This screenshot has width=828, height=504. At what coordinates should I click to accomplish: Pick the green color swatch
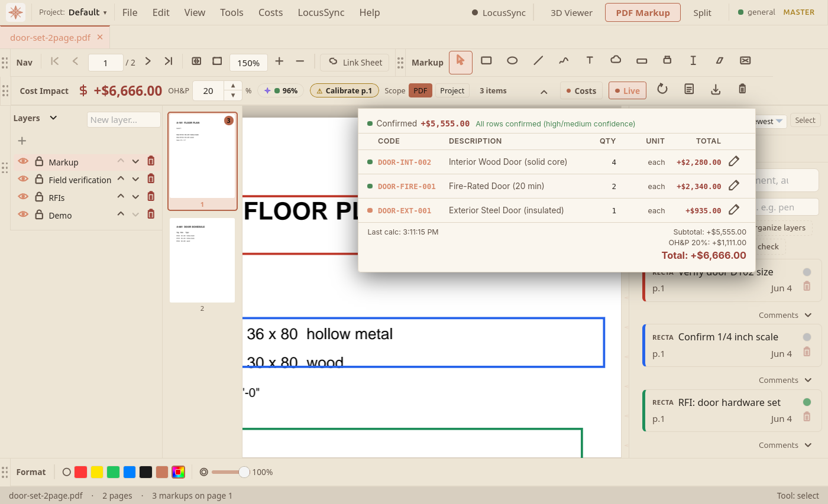coord(113,472)
